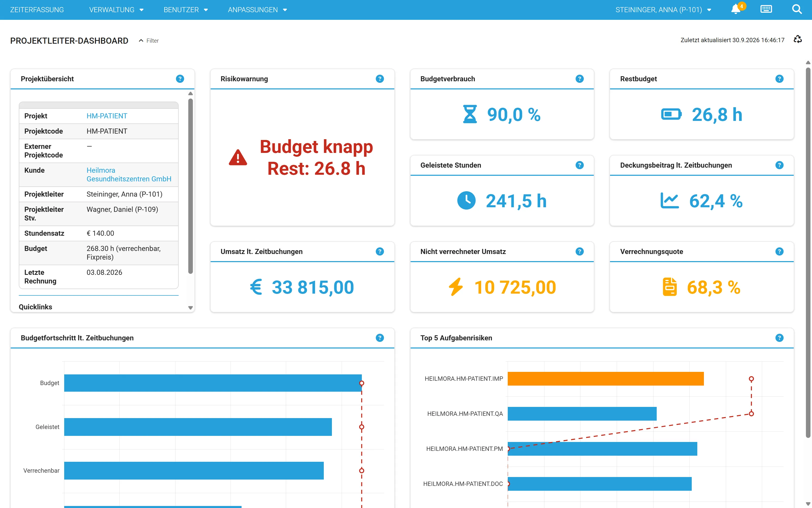This screenshot has width=812, height=508.
Task: Open the HM-PATIENT project link
Action: pos(107,116)
